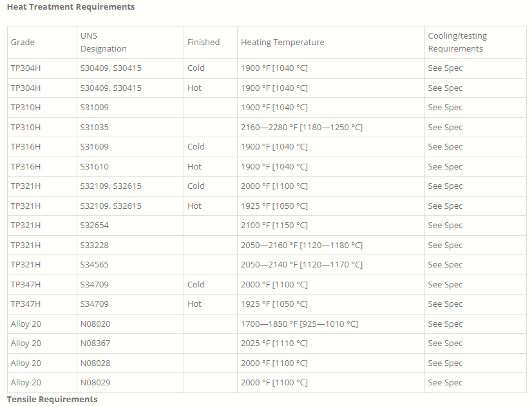This screenshot has height=406, width=532.
Task: Click the Hot link in S31610 row
Action: (195, 167)
